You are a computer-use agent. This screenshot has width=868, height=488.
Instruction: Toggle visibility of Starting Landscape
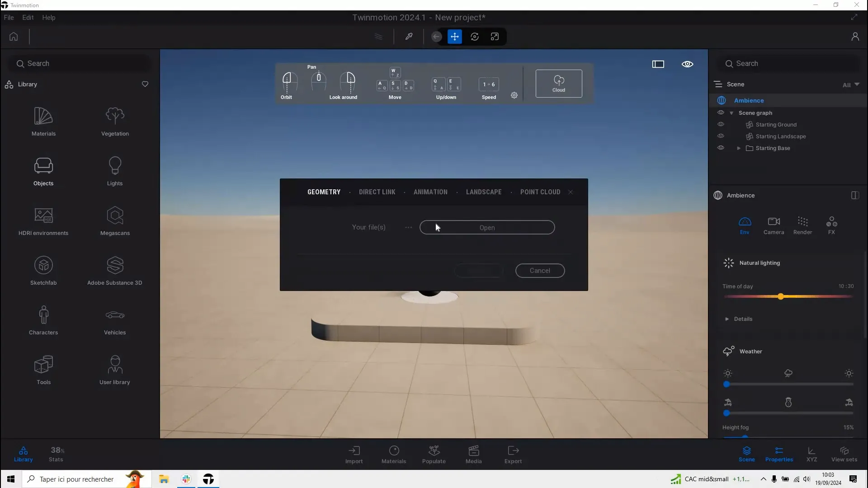[721, 136]
